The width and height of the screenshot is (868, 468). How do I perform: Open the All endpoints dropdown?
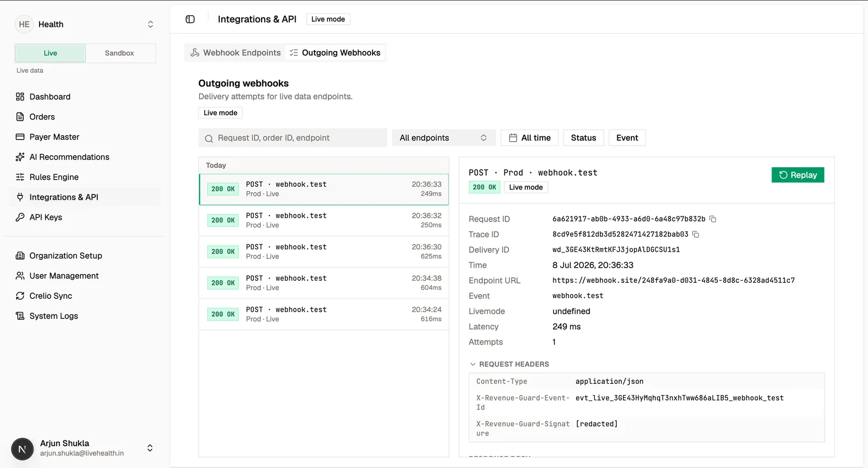(x=443, y=138)
